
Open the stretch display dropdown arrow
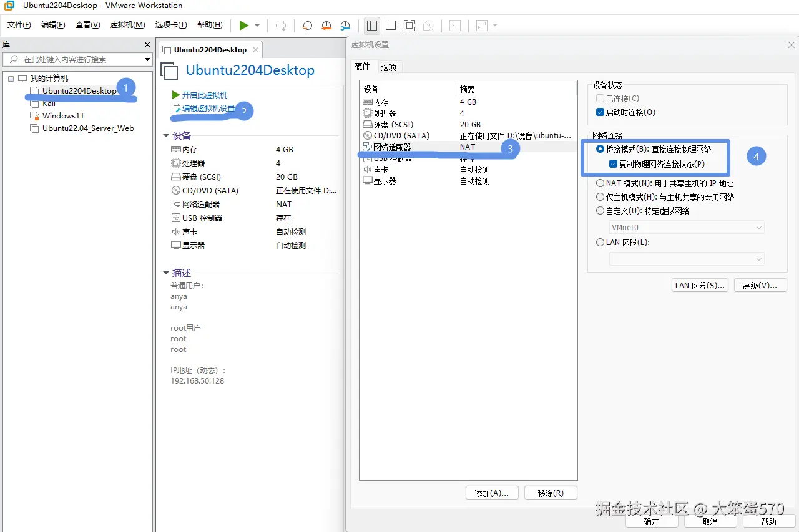coord(495,26)
